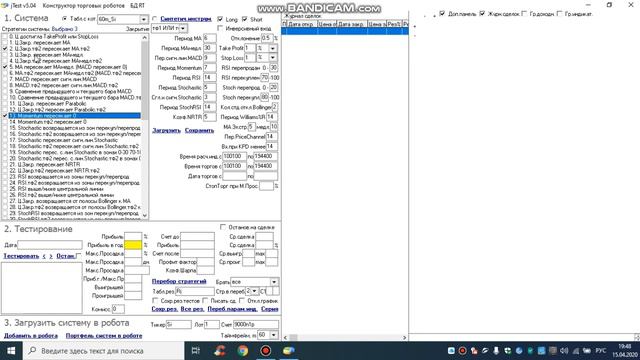Open the Stop Loss units dropdown

click(x=272, y=58)
